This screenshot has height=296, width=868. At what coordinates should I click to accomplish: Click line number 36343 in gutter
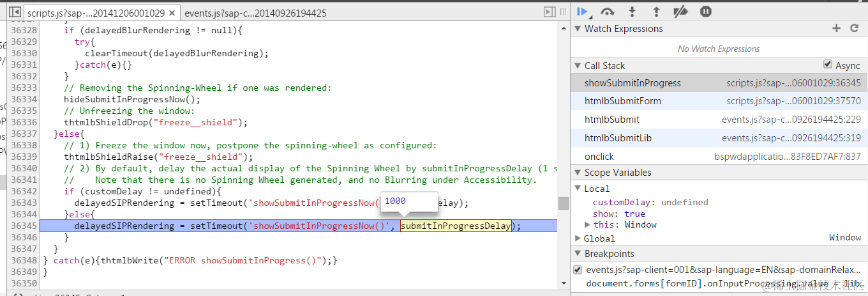pos(24,203)
